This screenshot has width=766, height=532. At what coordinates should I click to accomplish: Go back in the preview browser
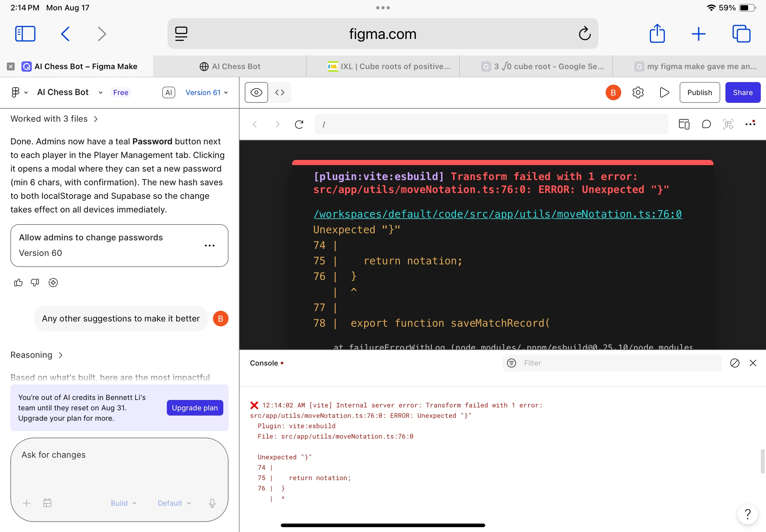click(x=255, y=124)
